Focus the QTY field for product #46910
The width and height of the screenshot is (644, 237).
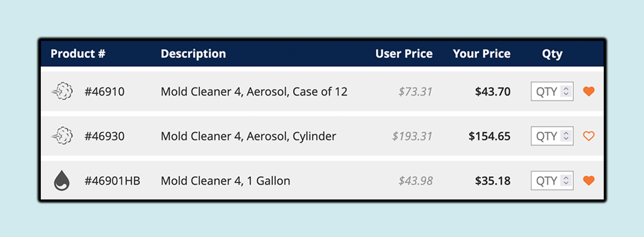[552, 92]
